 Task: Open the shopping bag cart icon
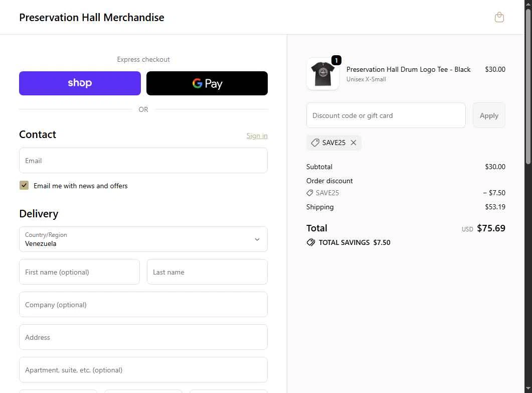point(499,17)
